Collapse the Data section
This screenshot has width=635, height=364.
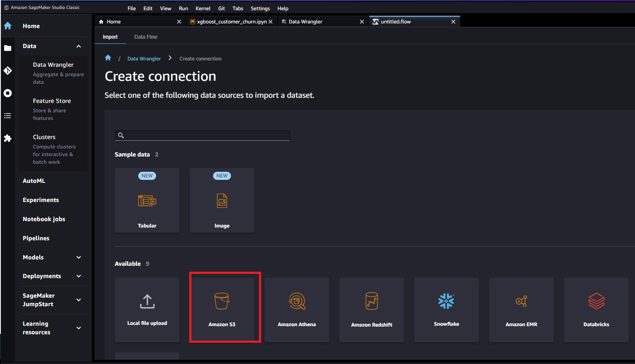click(x=79, y=46)
